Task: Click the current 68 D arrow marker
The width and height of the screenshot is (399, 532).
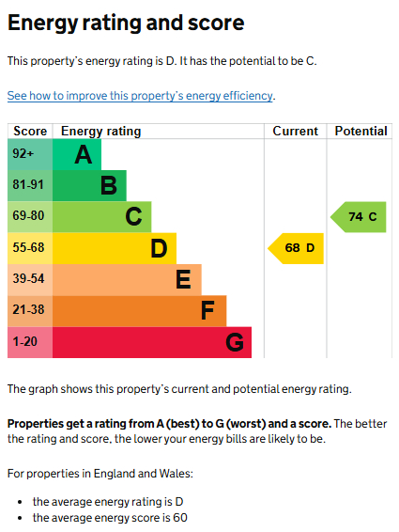Action: pyautogui.click(x=296, y=248)
